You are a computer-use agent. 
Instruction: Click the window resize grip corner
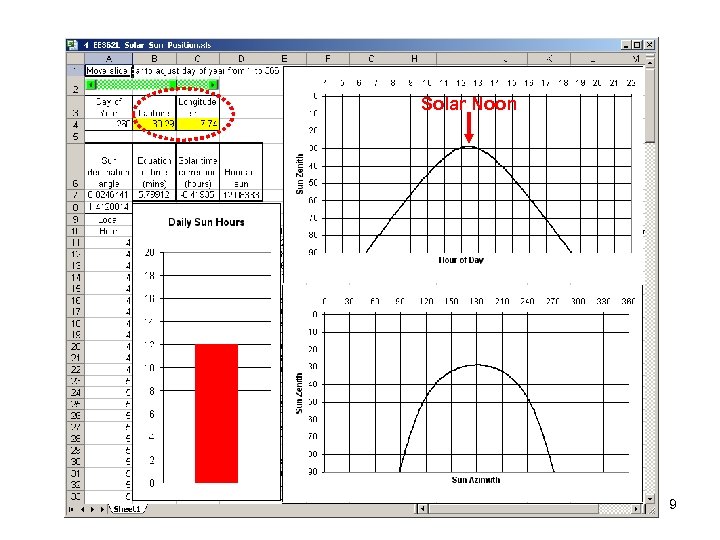(652, 511)
